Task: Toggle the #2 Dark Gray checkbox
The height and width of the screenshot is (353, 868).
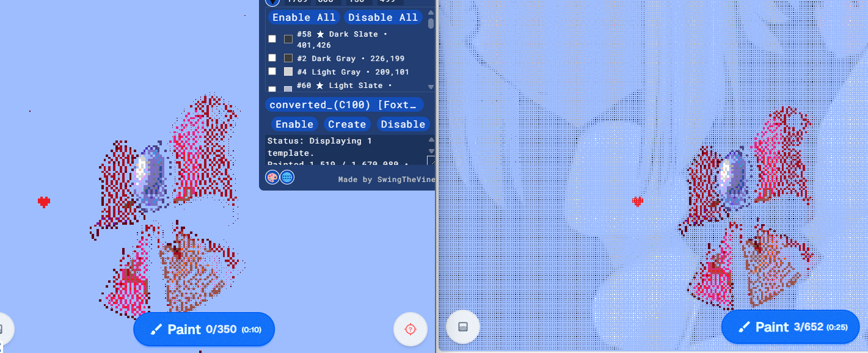Action: (272, 58)
